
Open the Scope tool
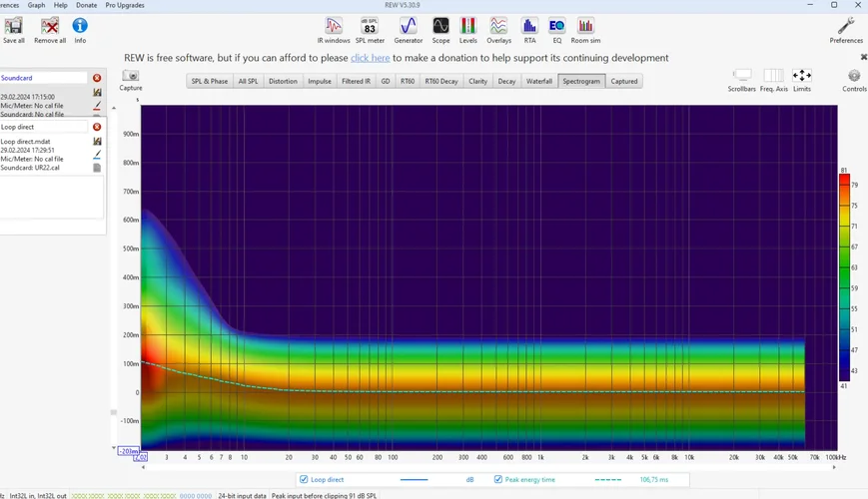pos(440,26)
